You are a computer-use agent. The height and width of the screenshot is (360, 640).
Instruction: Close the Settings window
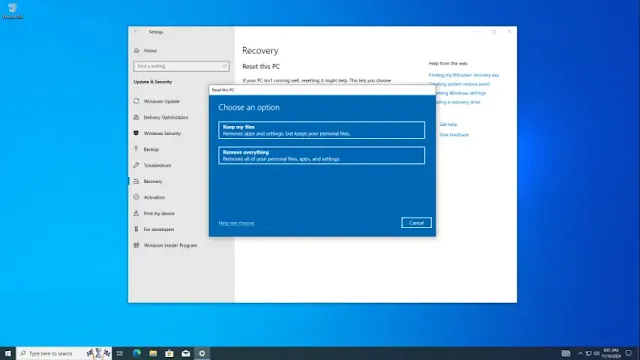tap(509, 32)
